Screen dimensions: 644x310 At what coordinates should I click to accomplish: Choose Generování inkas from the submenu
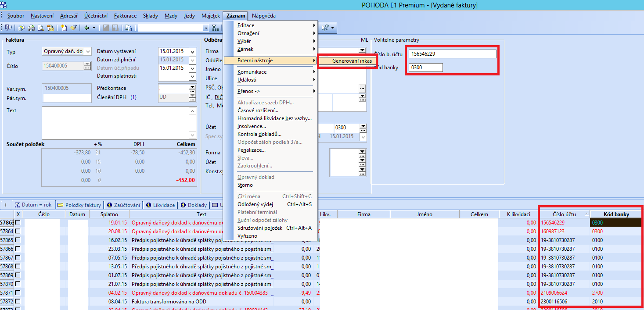point(347,61)
